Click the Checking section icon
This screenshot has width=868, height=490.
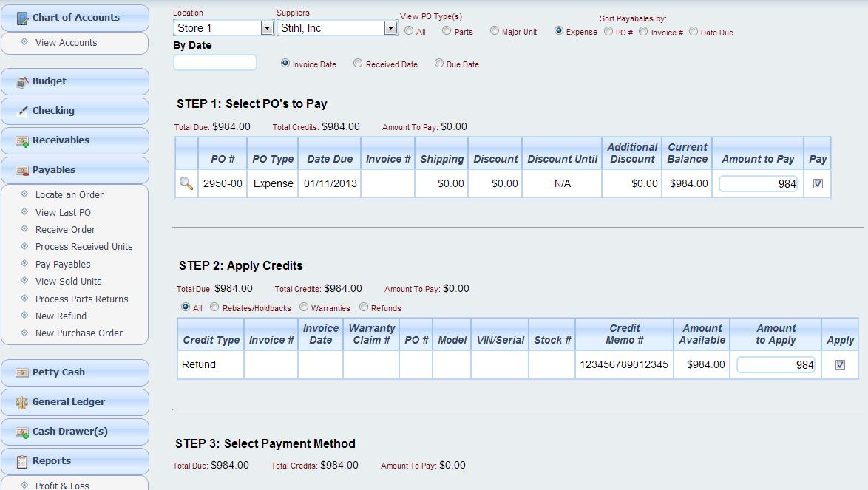pyautogui.click(x=21, y=111)
